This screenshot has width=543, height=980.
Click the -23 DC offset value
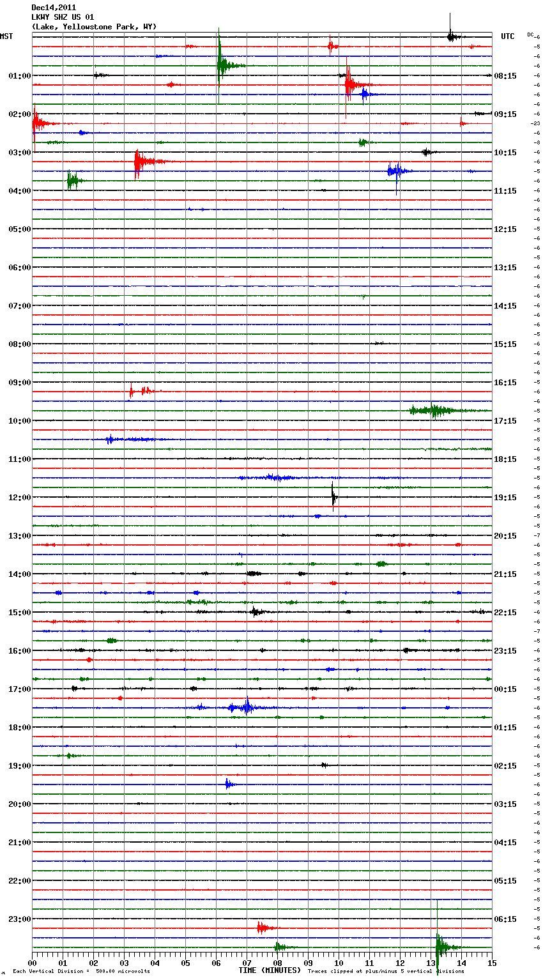(536, 123)
